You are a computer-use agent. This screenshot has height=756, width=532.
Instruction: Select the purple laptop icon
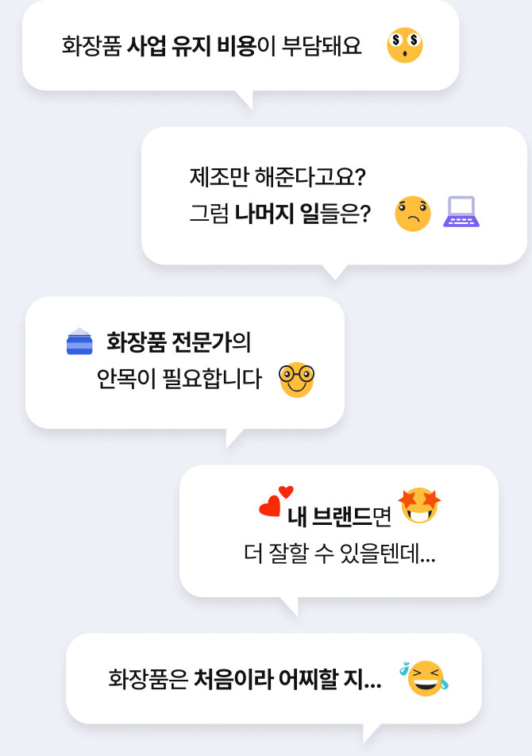[x=461, y=213]
